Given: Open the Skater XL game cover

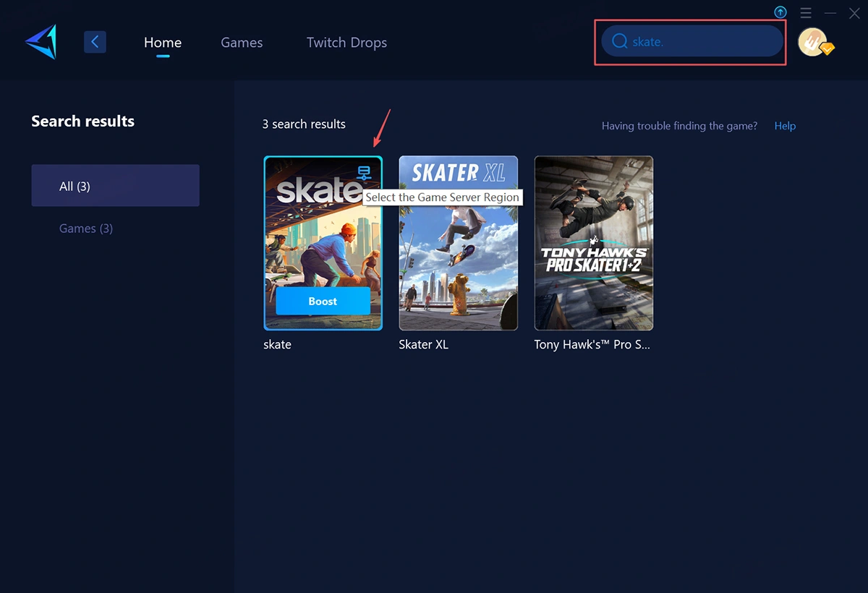Looking at the screenshot, I should [458, 243].
